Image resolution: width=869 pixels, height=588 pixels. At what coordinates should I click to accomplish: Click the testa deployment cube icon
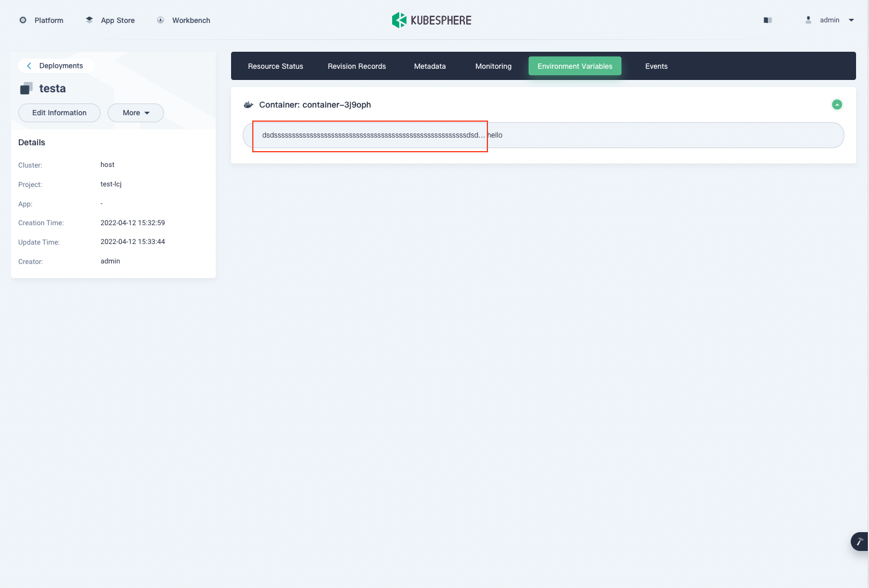click(x=26, y=88)
